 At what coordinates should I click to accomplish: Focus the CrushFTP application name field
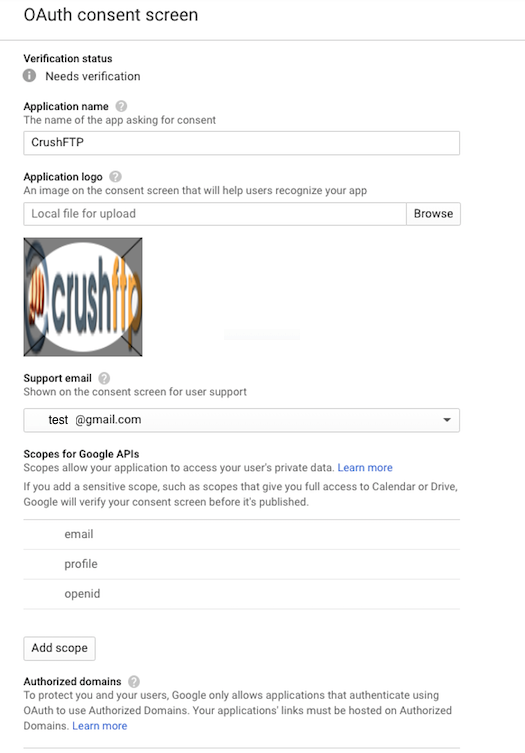(242, 143)
